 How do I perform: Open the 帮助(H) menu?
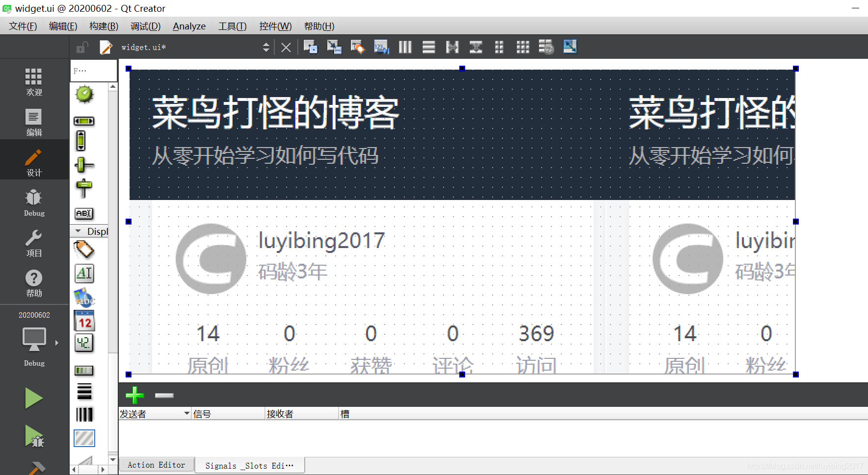(319, 26)
